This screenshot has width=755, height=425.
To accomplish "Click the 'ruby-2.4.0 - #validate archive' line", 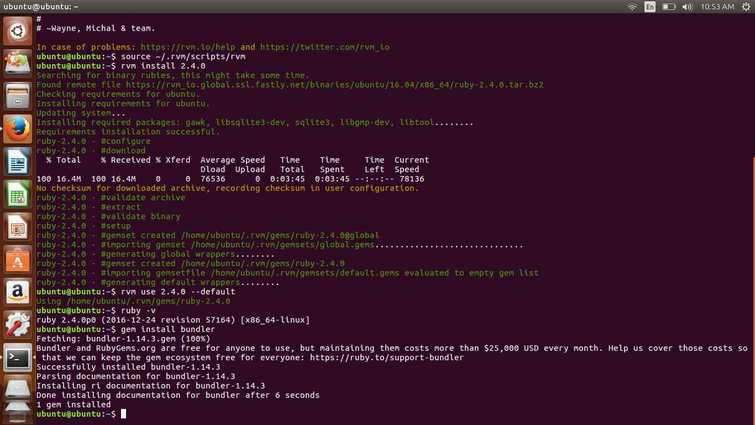I will (111, 198).
